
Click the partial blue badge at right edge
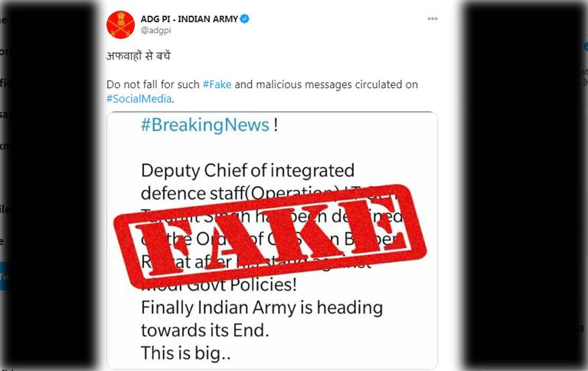coord(586,47)
